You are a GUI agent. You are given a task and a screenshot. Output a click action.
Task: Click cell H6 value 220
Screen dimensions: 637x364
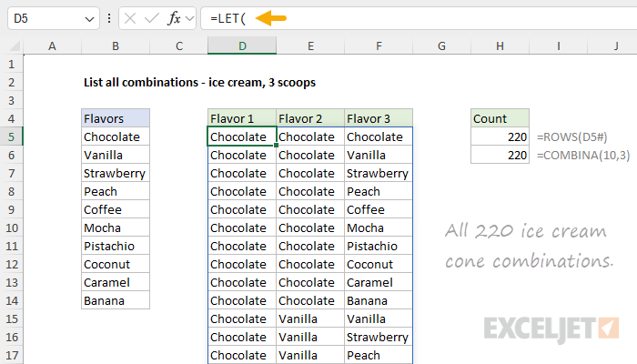tap(500, 156)
